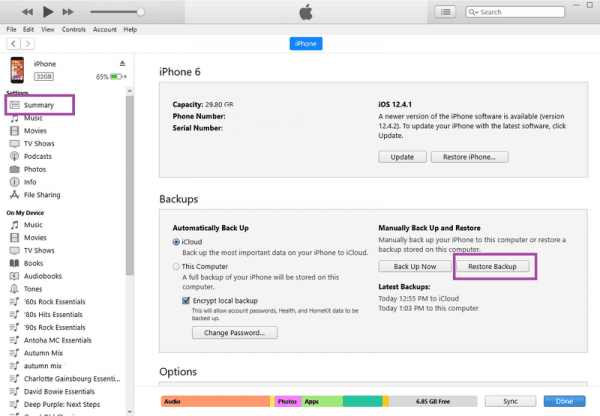This screenshot has height=416, width=600.
Task: Open the list view icon near search
Action: click(445, 12)
